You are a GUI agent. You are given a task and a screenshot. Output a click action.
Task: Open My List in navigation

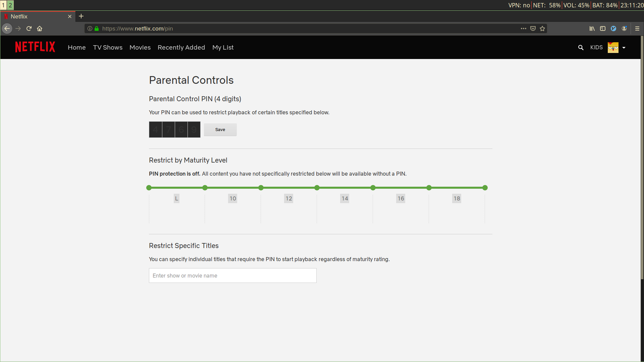tap(223, 48)
